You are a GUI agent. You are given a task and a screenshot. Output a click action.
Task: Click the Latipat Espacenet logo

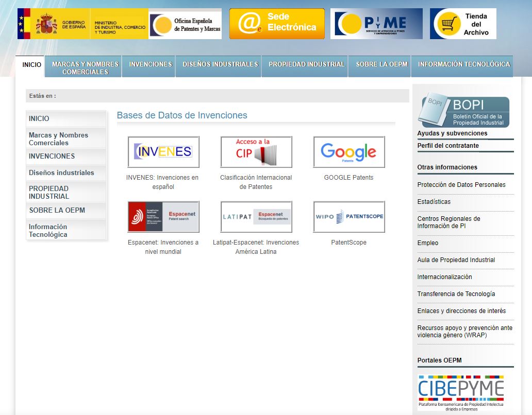tap(256, 217)
